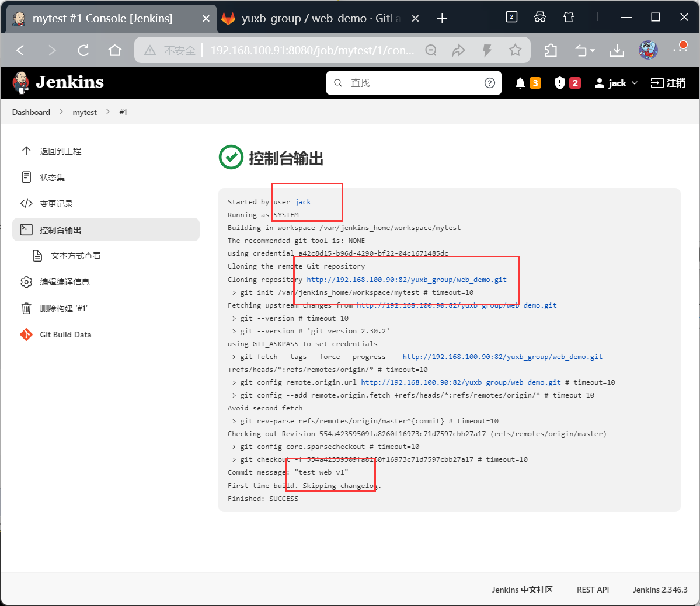This screenshot has height=606, width=700.
Task: Open the git fetch --tags repository URL
Action: point(502,357)
